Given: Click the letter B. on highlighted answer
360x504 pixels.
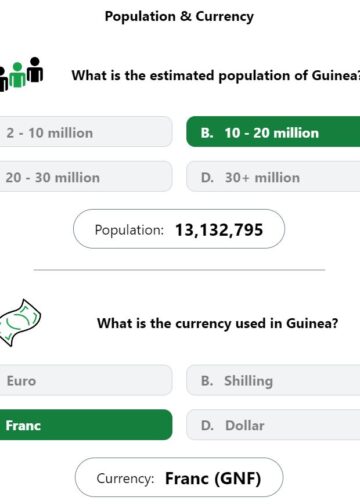Looking at the screenshot, I should (x=207, y=133).
